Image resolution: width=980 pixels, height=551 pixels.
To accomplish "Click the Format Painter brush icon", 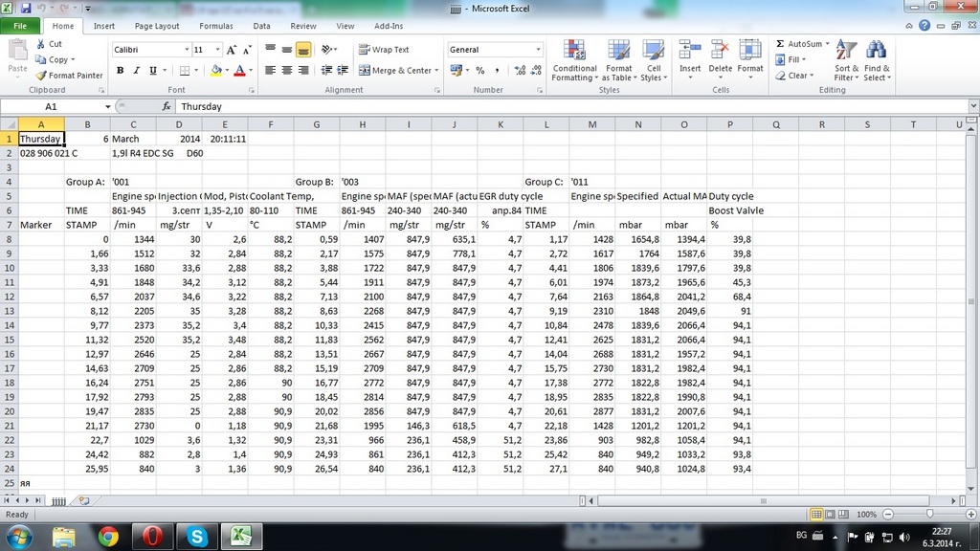I will pyautogui.click(x=41, y=76).
